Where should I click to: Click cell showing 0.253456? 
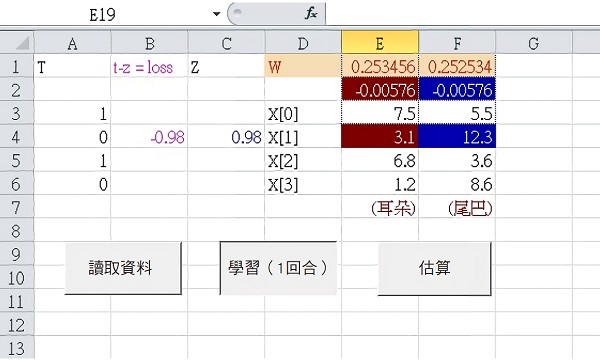pyautogui.click(x=380, y=66)
